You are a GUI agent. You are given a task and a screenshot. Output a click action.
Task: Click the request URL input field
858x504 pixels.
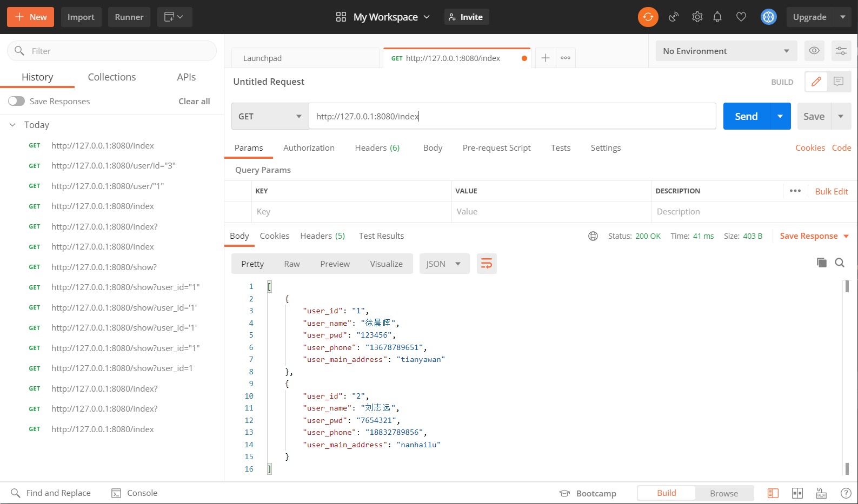[511, 116]
